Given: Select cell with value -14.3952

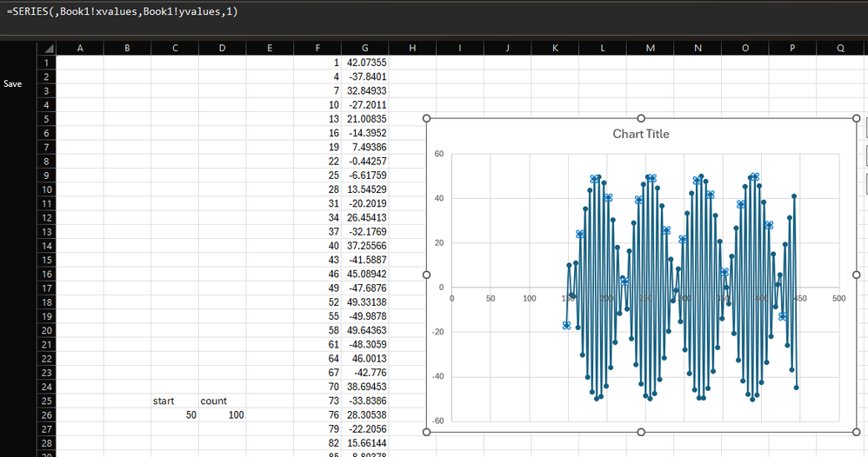Looking at the screenshot, I should [364, 133].
